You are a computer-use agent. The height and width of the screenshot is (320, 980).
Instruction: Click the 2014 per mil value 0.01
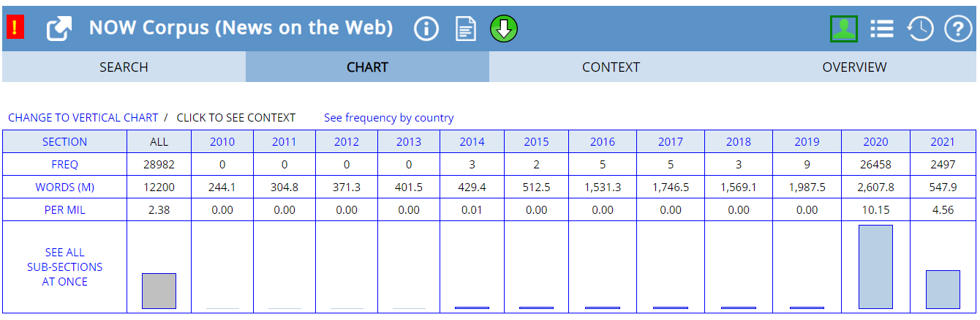472,210
